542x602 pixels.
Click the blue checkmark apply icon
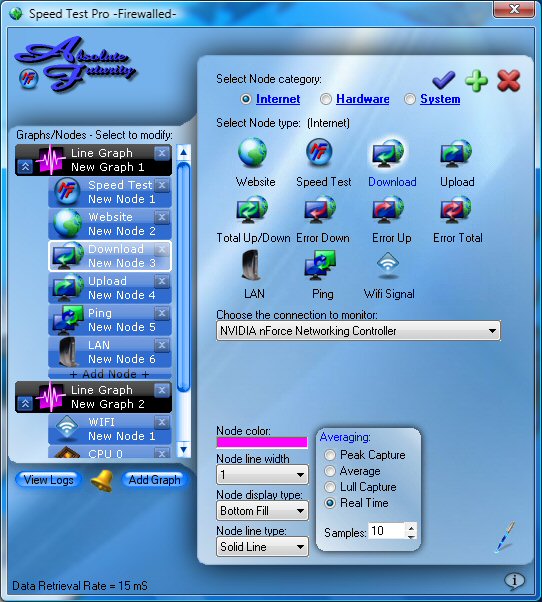coord(443,80)
